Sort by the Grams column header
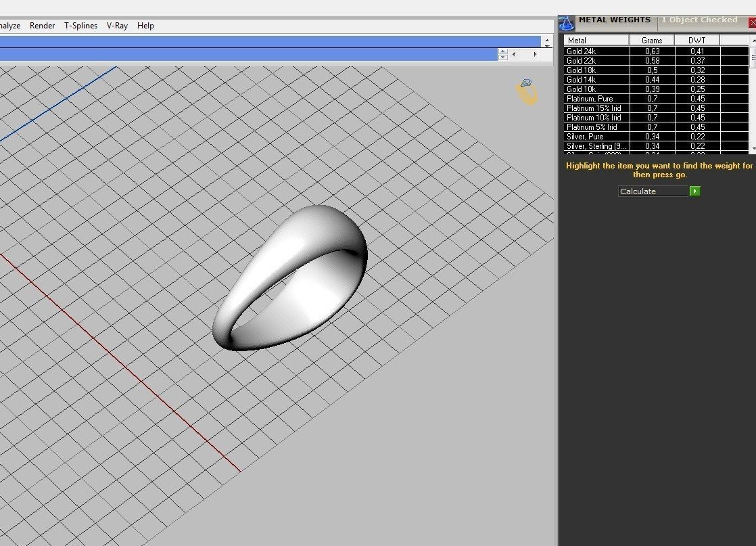Viewport: 756px width, 546px height. tap(652, 40)
